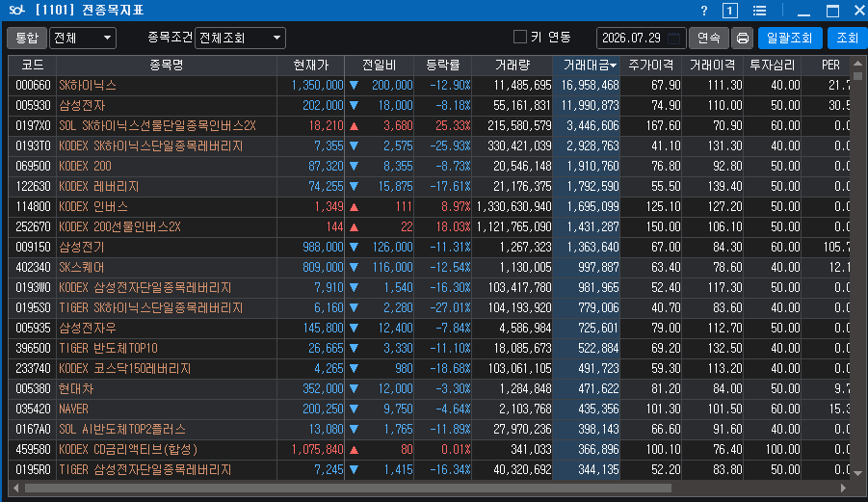Select the KODEX 코스닥150레버리지 row name
This screenshot has height=502, width=868.
pyautogui.click(x=125, y=369)
